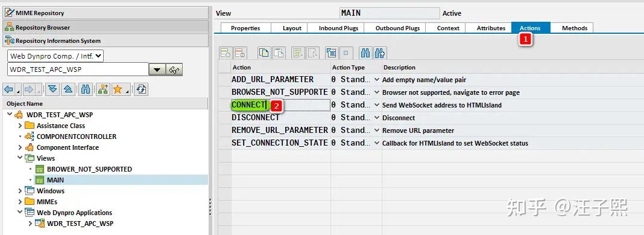
Task: Click the Expand All nodes icon
Action: click(x=52, y=89)
